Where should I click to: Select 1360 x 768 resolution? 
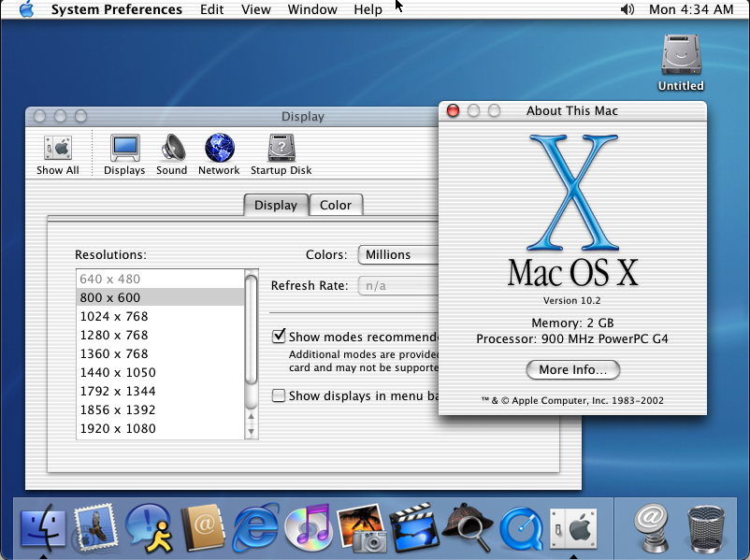coord(160,353)
